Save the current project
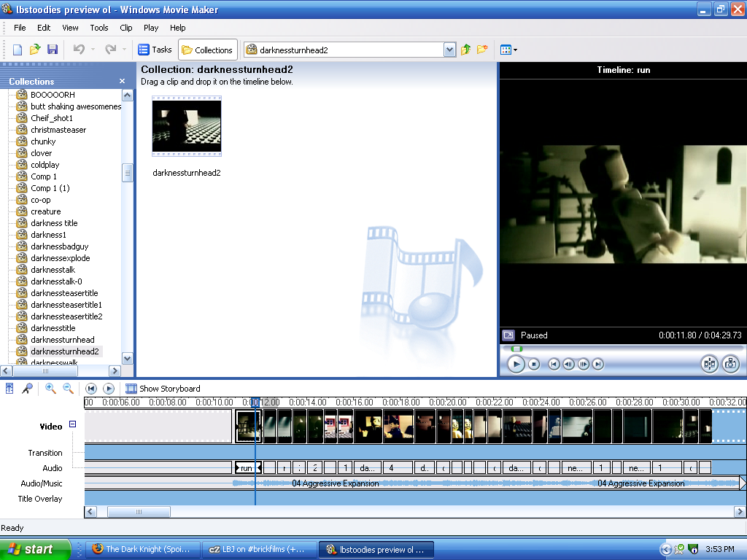 click(53, 49)
